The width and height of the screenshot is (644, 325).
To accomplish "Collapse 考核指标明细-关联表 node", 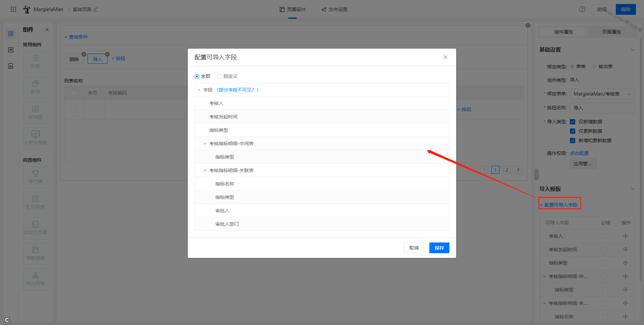I will coord(205,170).
